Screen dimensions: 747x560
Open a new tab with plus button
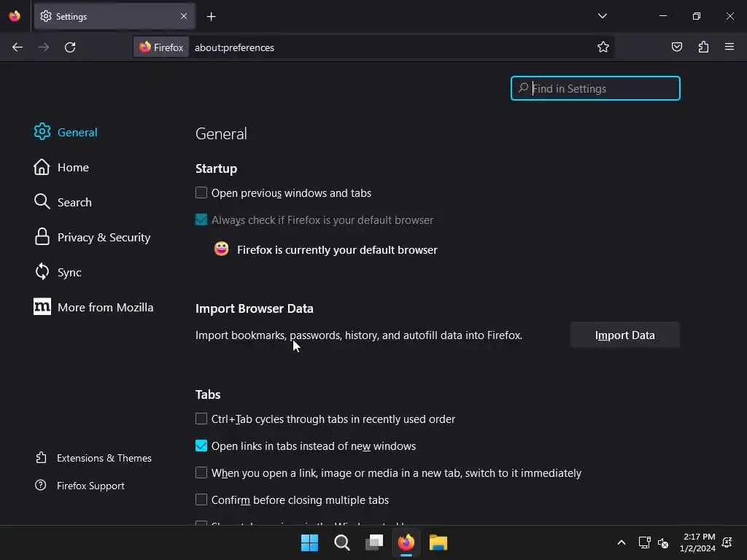click(x=211, y=17)
